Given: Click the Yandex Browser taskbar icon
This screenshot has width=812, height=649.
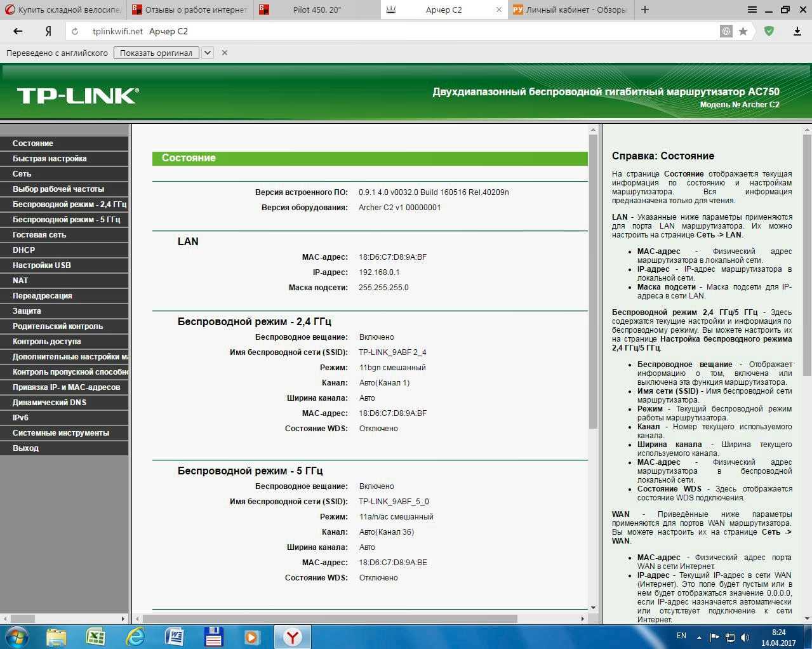Looking at the screenshot, I should point(292,636).
